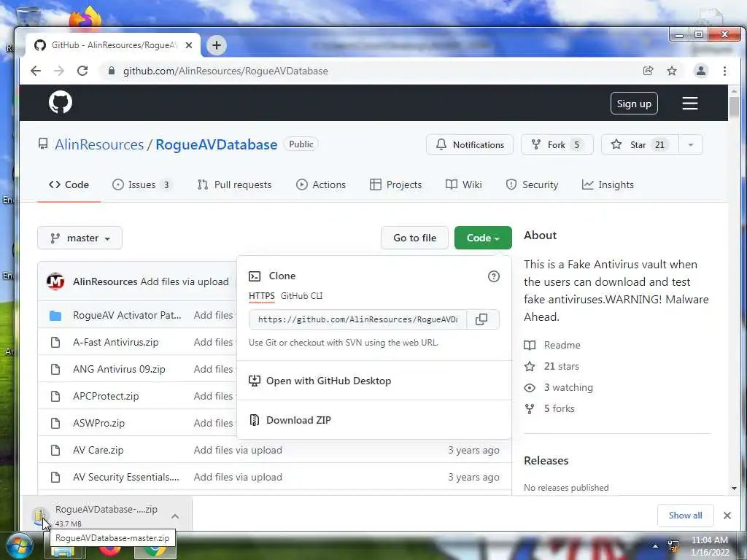Click the Notifications button
Image resolution: width=747 pixels, height=560 pixels.
point(470,144)
